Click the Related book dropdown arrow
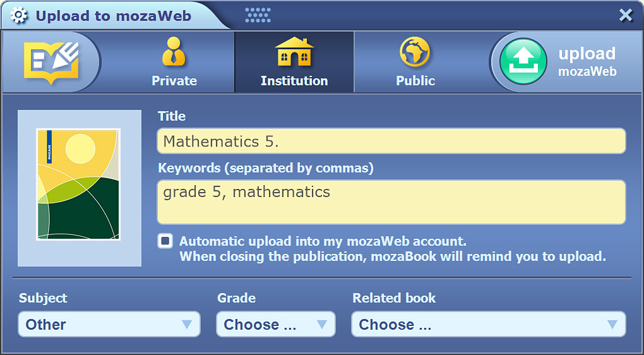The width and height of the screenshot is (644, 355). point(611,325)
